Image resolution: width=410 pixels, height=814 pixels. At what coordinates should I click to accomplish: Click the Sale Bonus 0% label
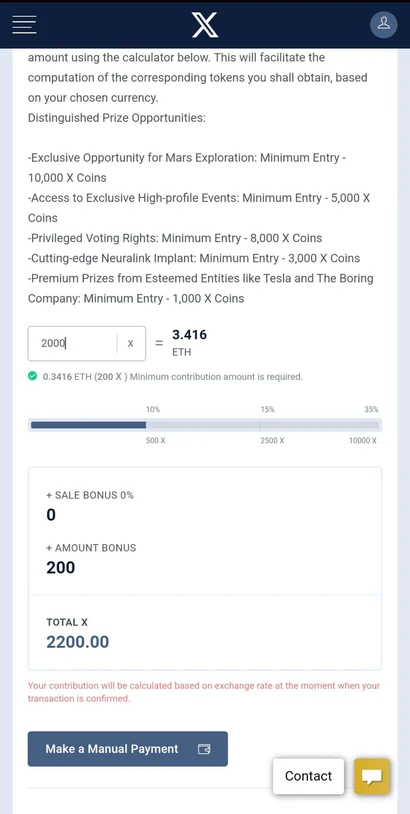[x=90, y=495]
